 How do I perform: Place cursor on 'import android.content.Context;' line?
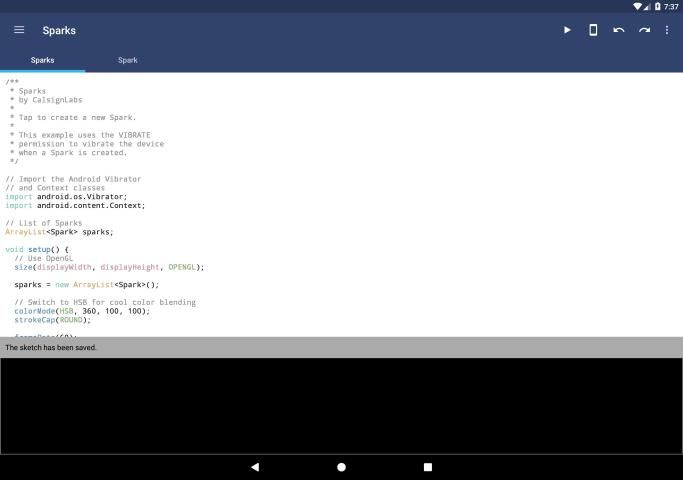75,206
